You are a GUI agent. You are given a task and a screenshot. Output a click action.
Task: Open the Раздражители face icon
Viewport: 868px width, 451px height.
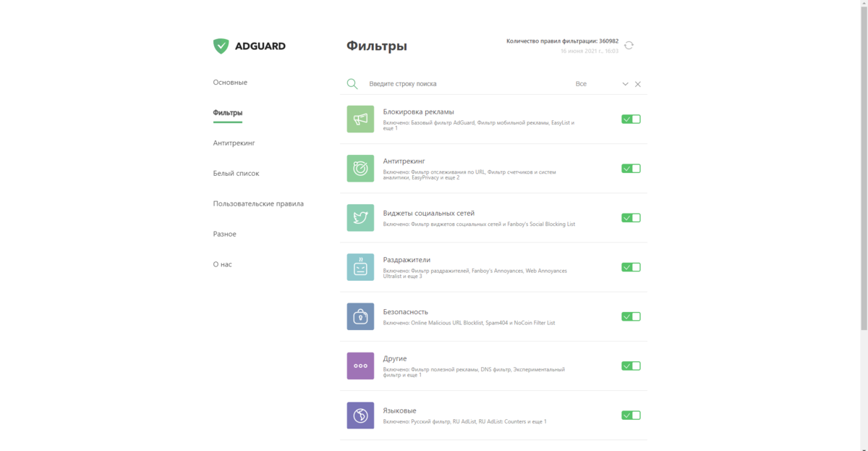click(x=360, y=267)
